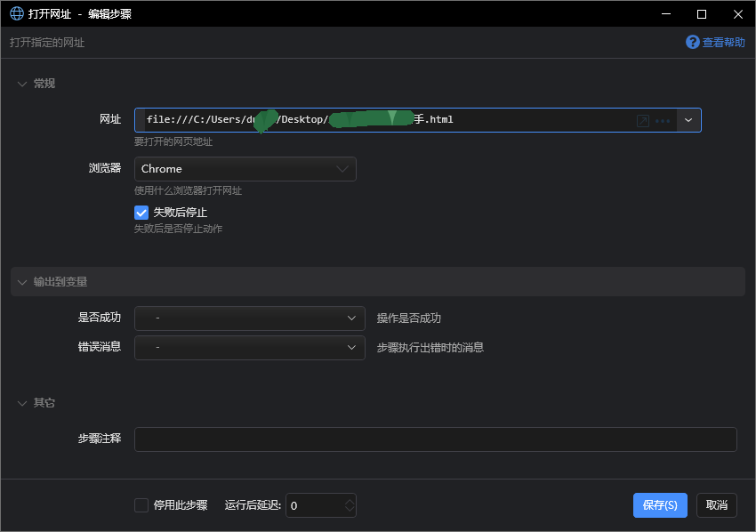
Task: Collapse the 常规 section
Action: pos(22,84)
